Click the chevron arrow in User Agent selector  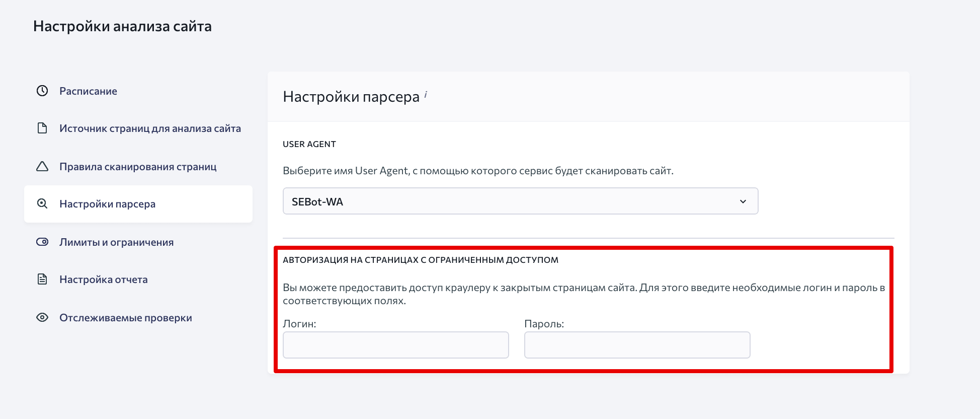(743, 201)
